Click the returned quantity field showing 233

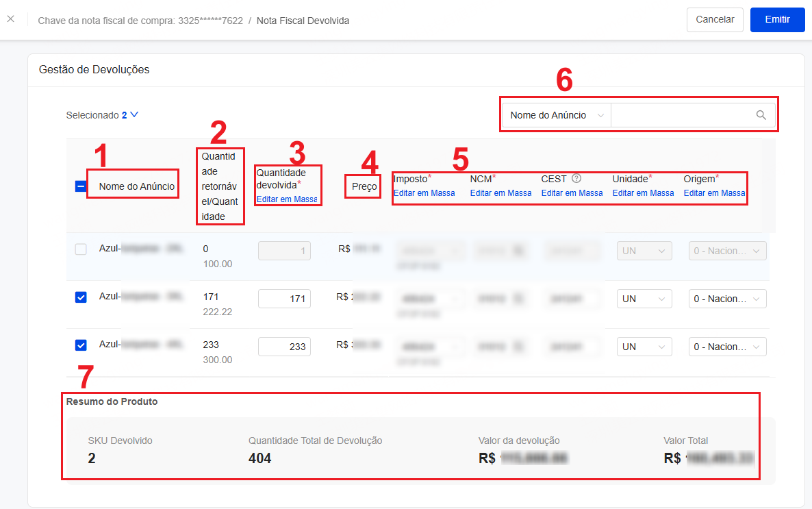click(284, 347)
